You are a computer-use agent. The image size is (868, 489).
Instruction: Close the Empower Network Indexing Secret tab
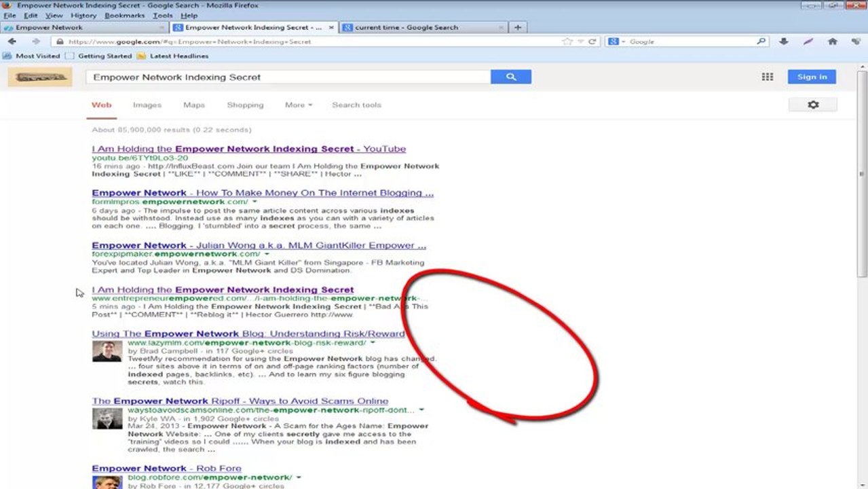point(332,28)
